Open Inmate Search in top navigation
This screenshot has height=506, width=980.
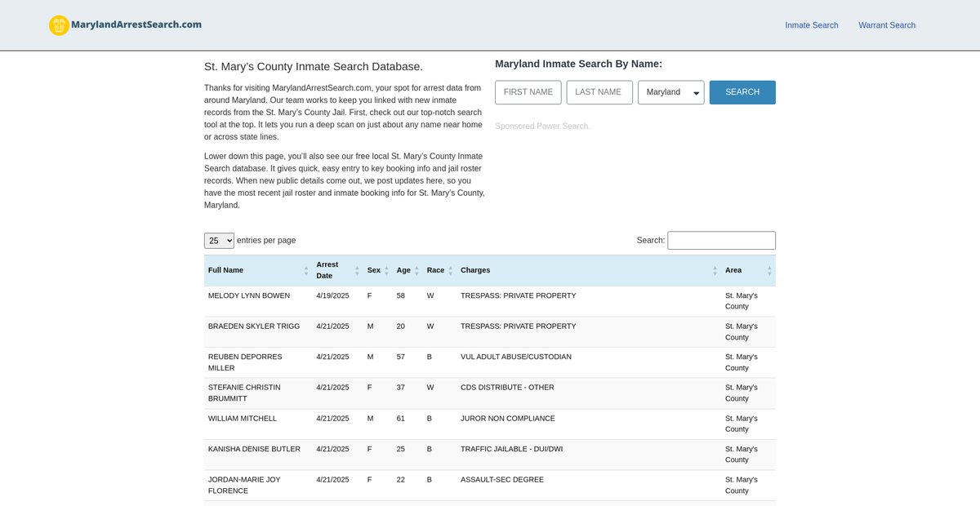811,25
